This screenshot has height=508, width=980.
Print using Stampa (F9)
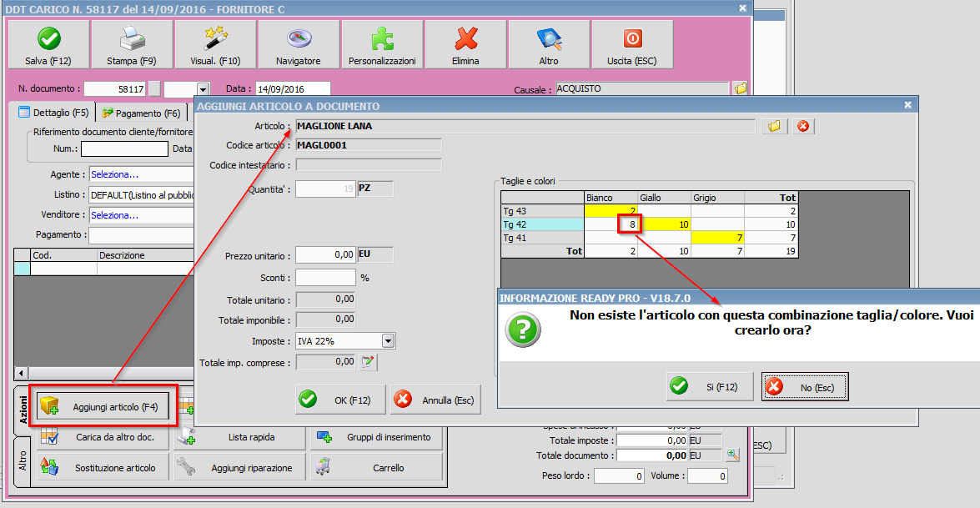pyautogui.click(x=132, y=44)
